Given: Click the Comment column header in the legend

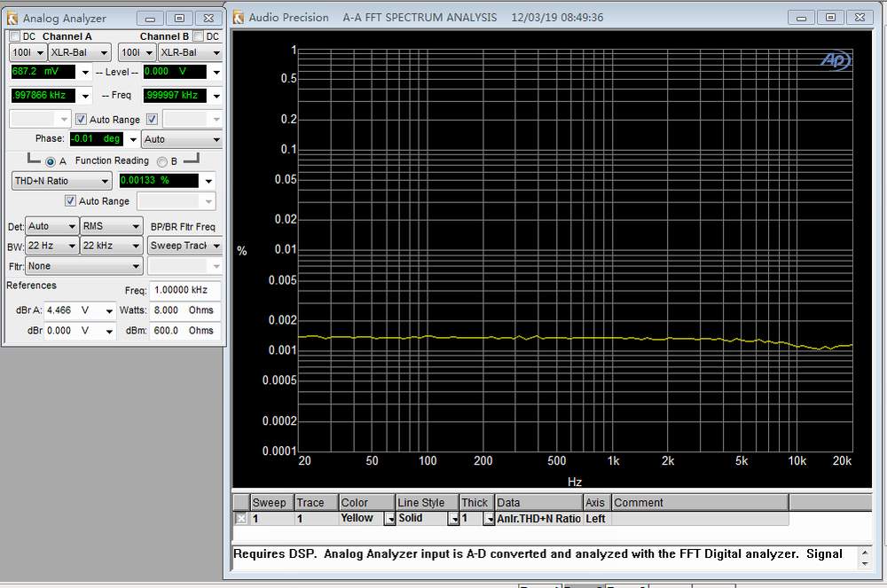Looking at the screenshot, I should click(x=701, y=503).
